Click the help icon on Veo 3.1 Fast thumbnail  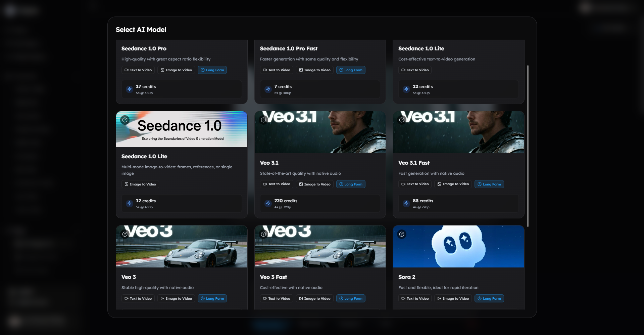(x=402, y=120)
